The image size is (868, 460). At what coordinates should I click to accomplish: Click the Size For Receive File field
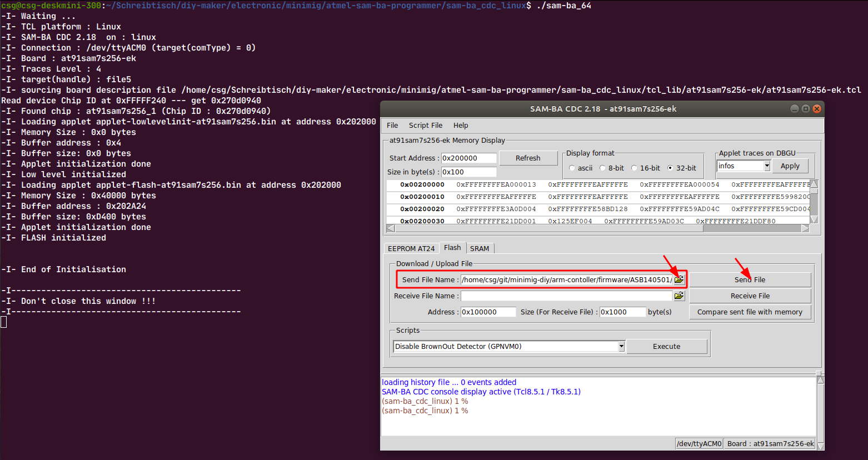pos(622,312)
